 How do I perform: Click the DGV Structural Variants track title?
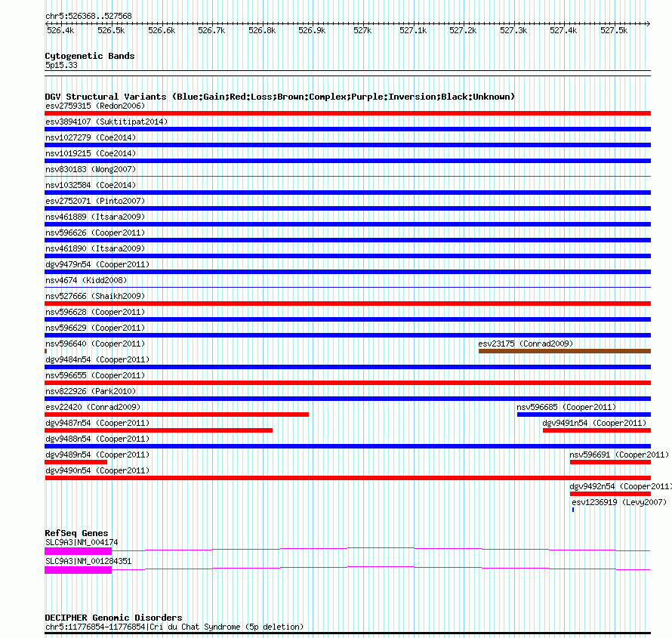280,97
